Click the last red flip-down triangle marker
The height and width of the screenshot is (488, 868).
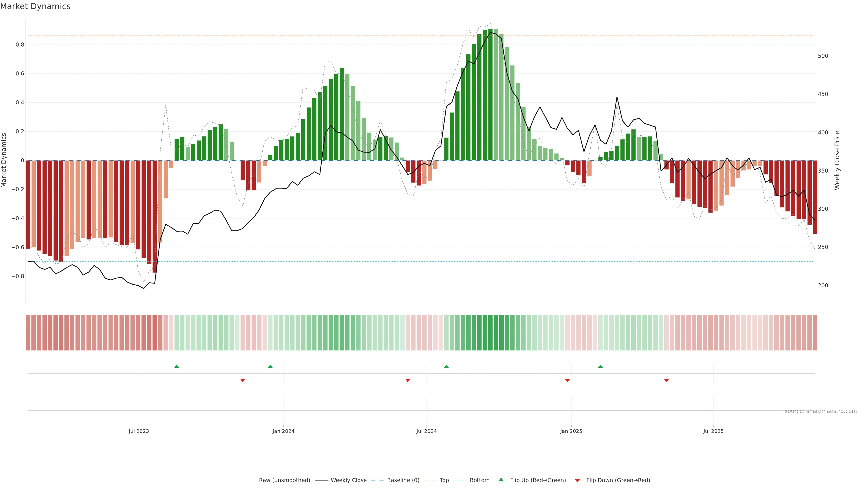pyautogui.click(x=667, y=380)
